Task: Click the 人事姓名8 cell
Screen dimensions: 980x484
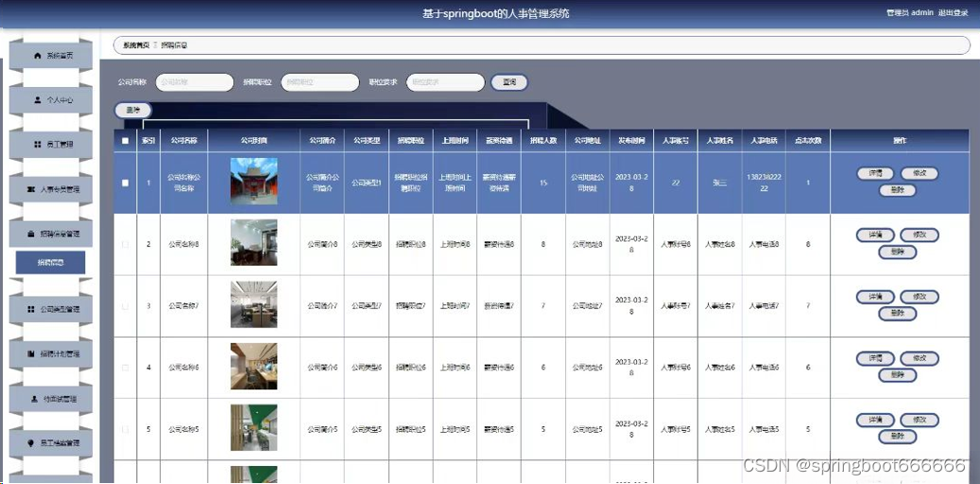Action: pyautogui.click(x=720, y=245)
